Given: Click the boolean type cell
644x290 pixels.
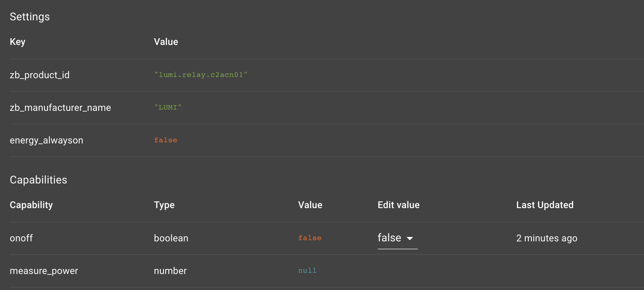Looking at the screenshot, I should point(171,238).
